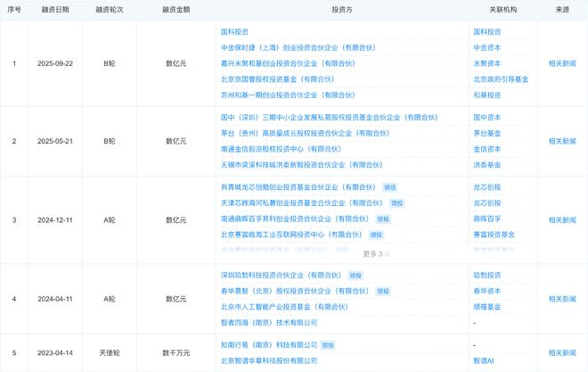Open associated institution 洪泰基金
Viewport: 588px width, 372px height.
point(486,165)
